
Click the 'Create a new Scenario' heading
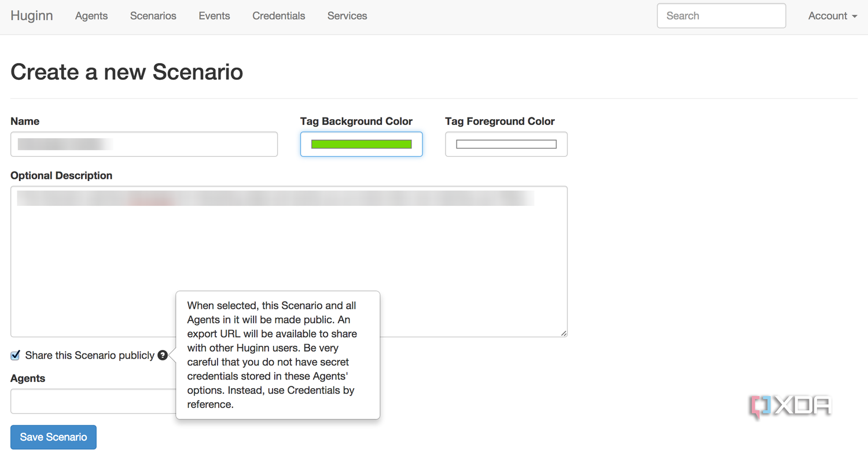[x=127, y=72]
